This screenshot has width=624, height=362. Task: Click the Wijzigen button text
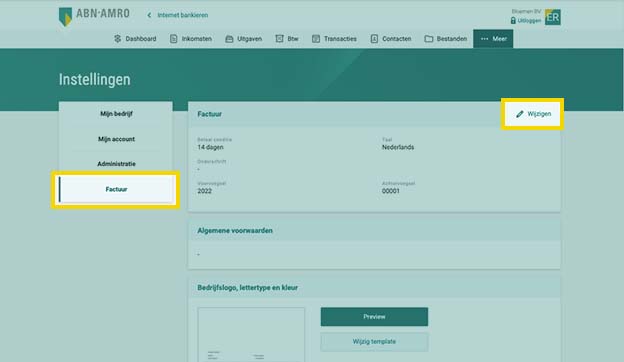pyautogui.click(x=539, y=114)
